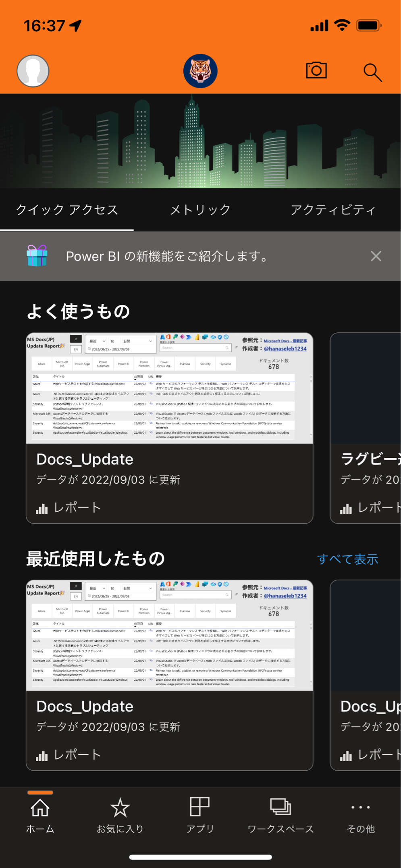The width and height of the screenshot is (401, 868).
Task: Tap cellular signal indicator in status bar
Action: (319, 26)
